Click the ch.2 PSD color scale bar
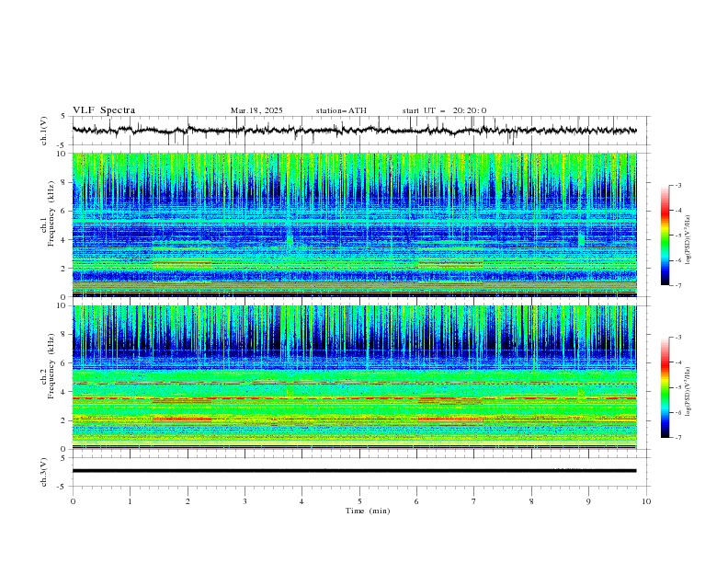Image resolution: width=728 pixels, height=563 pixels. [x=665, y=387]
